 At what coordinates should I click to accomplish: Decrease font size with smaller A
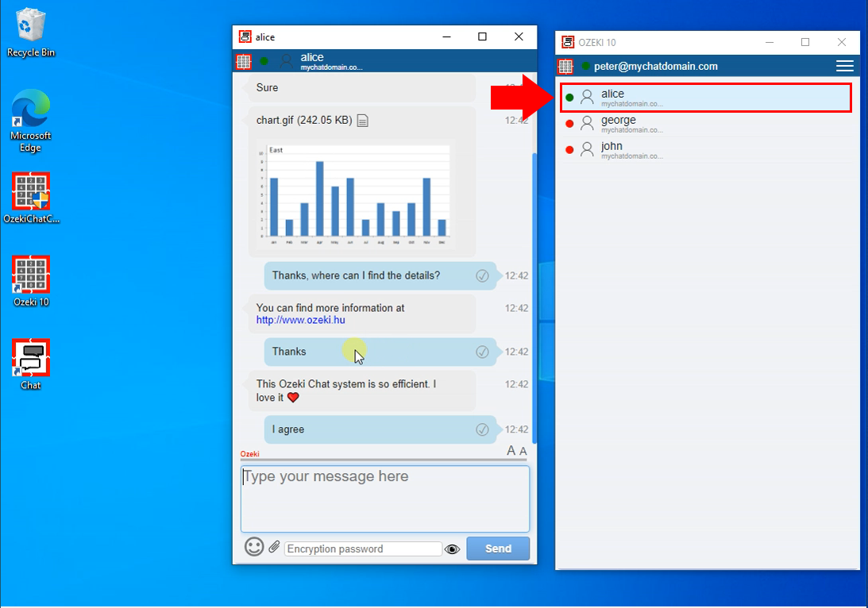pyautogui.click(x=523, y=452)
